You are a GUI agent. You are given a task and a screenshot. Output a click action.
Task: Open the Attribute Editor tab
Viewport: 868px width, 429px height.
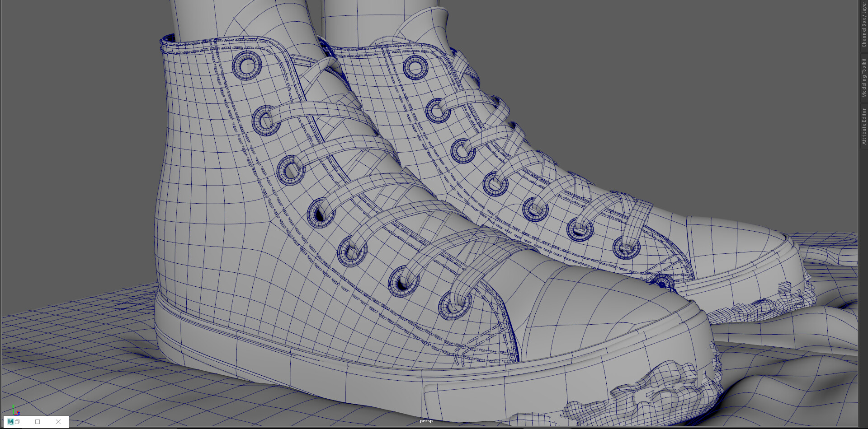[863, 126]
